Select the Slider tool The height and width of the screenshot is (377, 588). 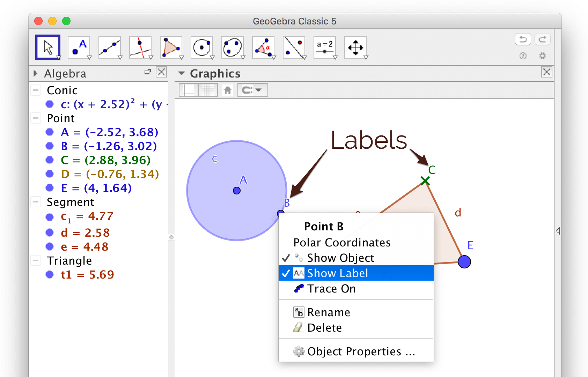click(325, 47)
